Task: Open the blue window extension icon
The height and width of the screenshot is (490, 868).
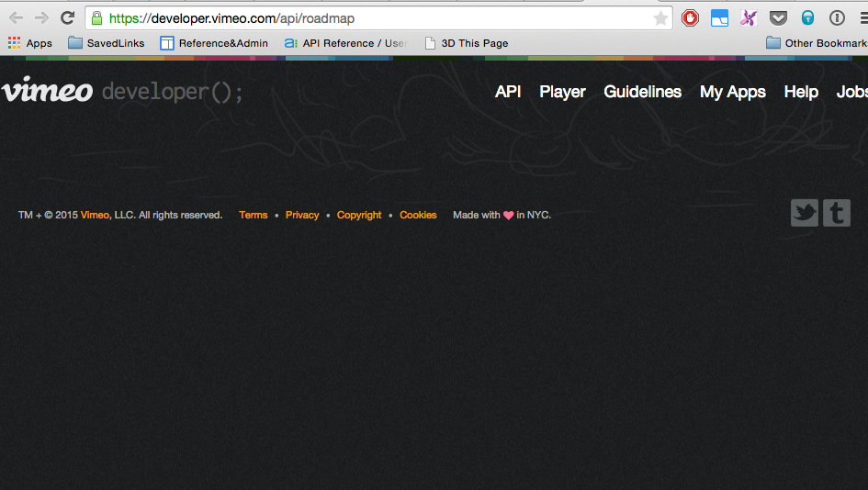Action: tap(719, 18)
